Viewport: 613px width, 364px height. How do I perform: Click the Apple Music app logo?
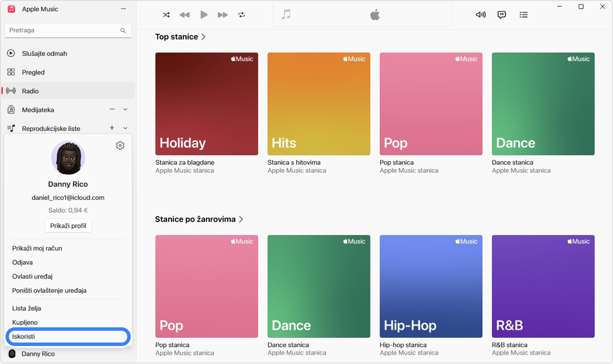pyautogui.click(x=11, y=9)
